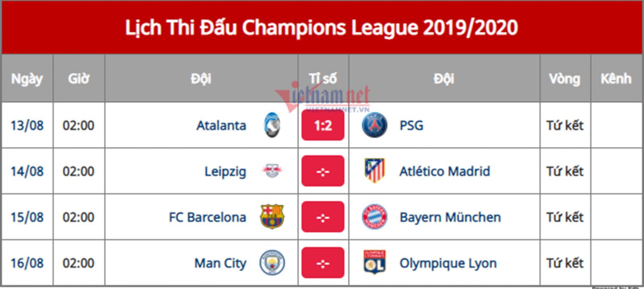Click the Bayern München logo
Viewport: 644px width, 289px height.
pyautogui.click(x=374, y=217)
